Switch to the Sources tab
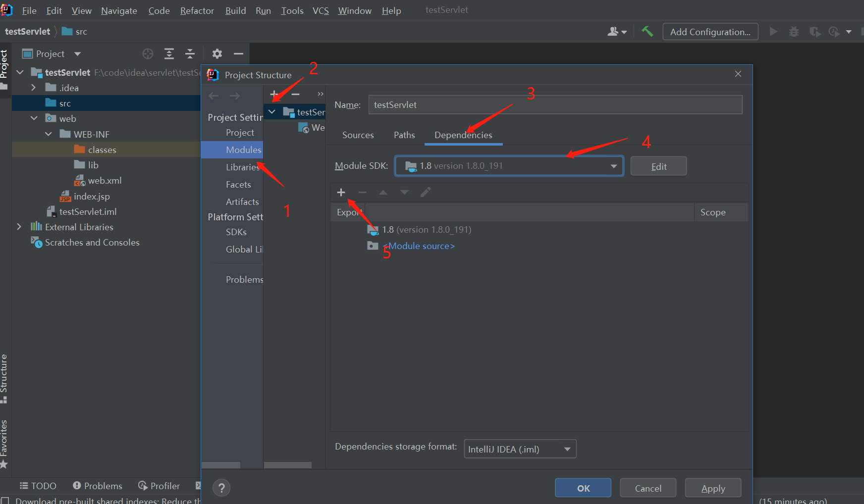 [358, 135]
